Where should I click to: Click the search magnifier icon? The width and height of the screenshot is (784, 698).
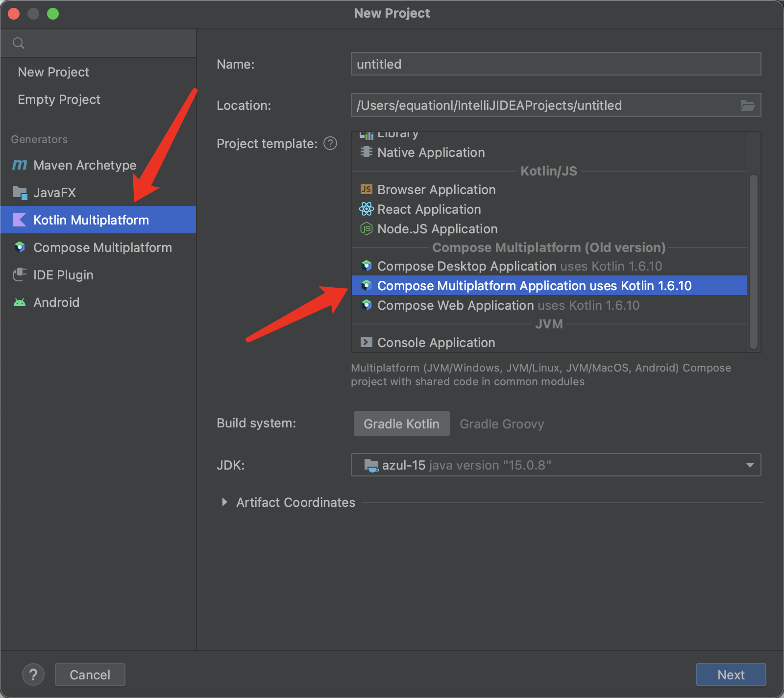point(19,43)
